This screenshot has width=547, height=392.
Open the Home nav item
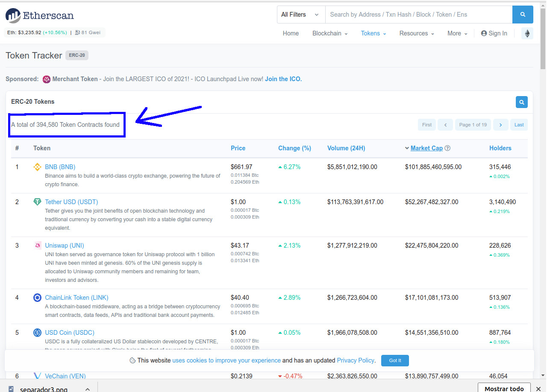pos(291,33)
